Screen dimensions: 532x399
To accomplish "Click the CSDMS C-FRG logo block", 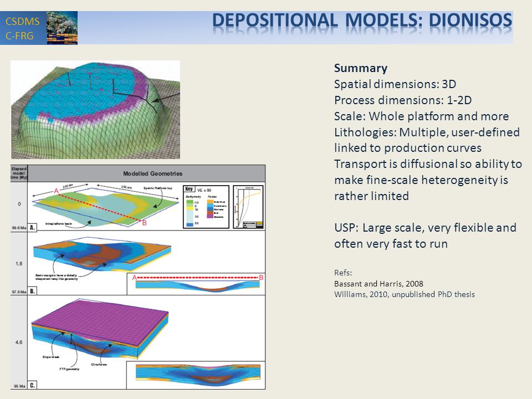I will [23, 28].
